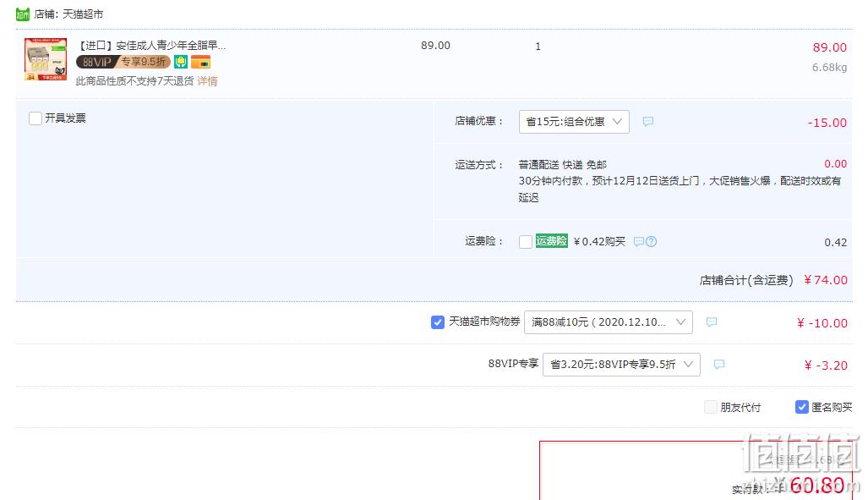Click the comment icon beside 88VIP专享 dropdown
This screenshot has width=868, height=500.
pos(719,364)
